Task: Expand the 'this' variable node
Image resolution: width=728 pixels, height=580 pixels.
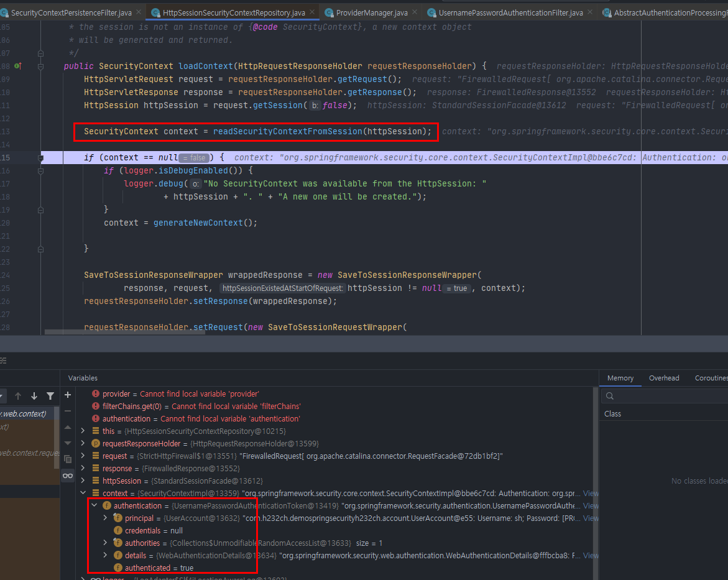Action: [x=83, y=431]
